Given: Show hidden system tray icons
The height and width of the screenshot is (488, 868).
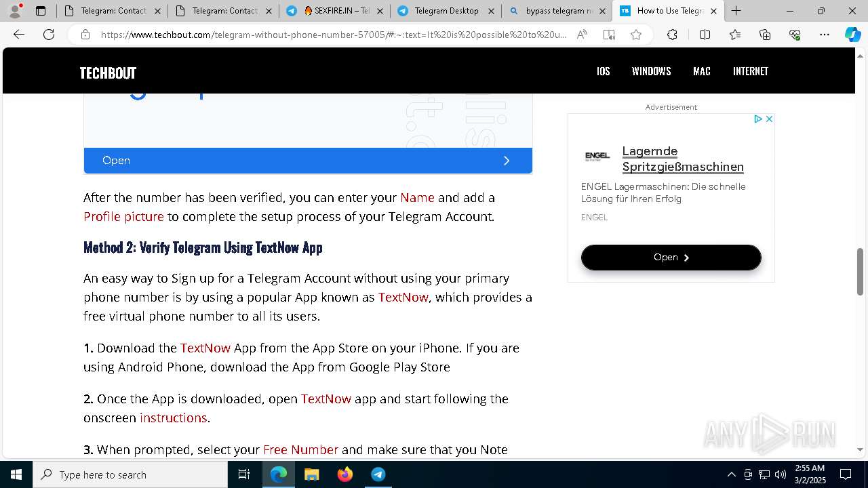Looking at the screenshot, I should click(731, 474).
